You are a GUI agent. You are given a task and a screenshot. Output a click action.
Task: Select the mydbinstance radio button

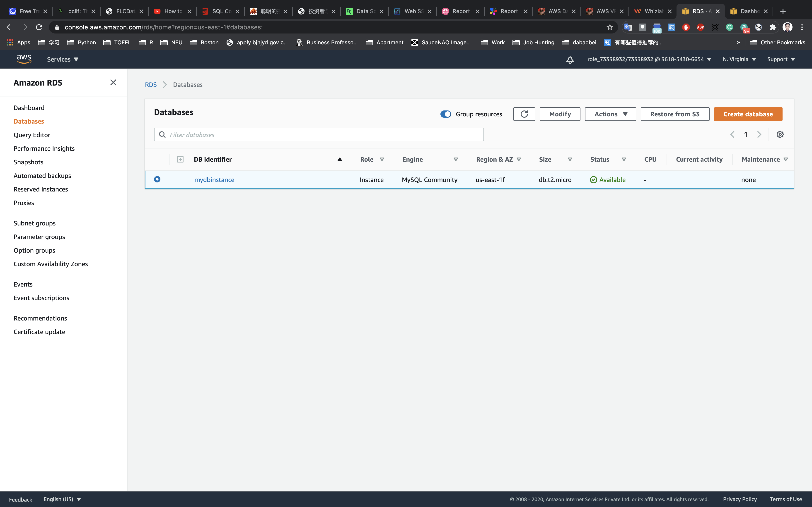click(x=157, y=179)
